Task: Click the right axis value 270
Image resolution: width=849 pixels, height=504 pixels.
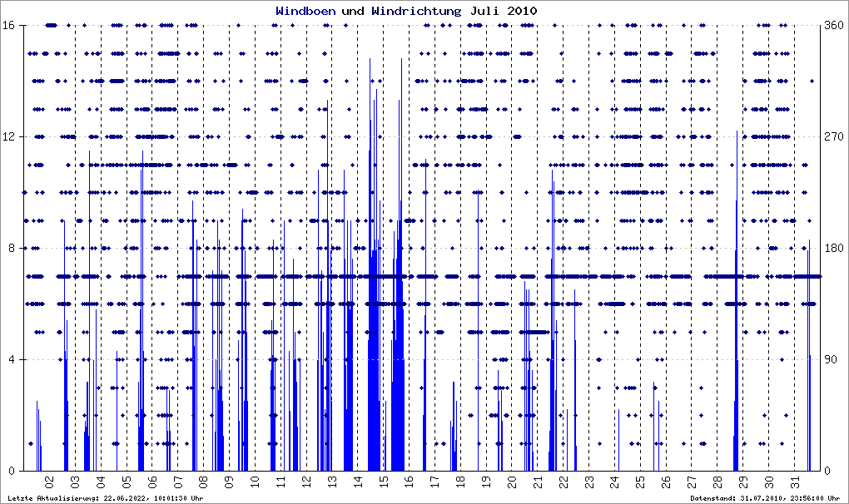Action: click(x=834, y=136)
